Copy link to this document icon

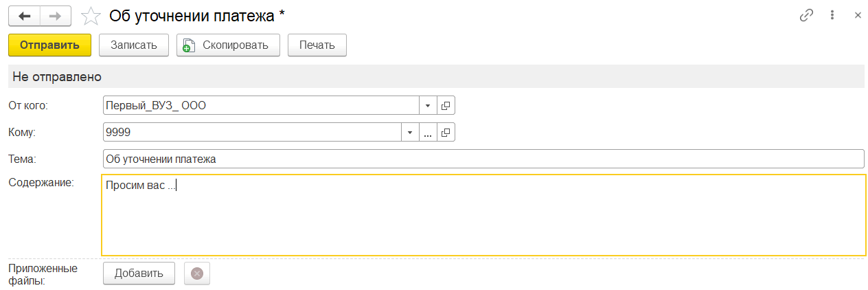(806, 15)
